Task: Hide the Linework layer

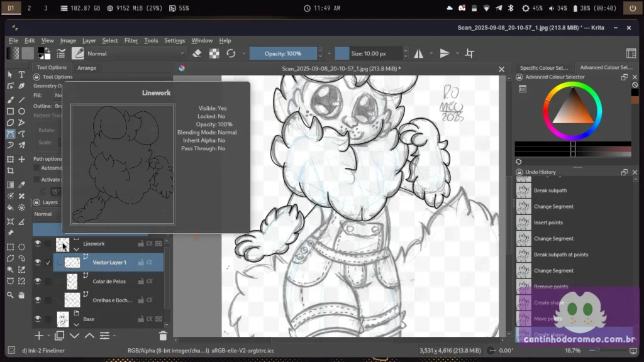Action: (37, 243)
